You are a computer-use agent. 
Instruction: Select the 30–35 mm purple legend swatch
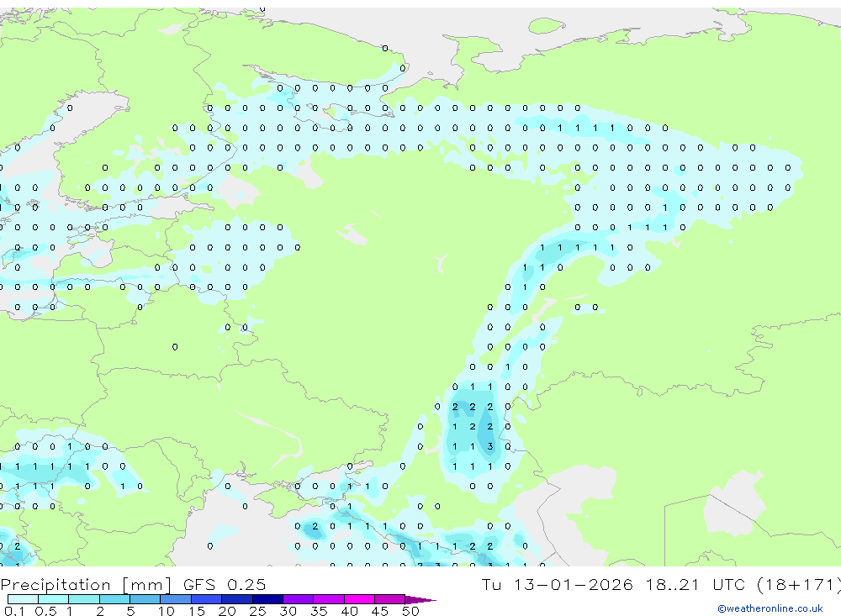(x=298, y=599)
